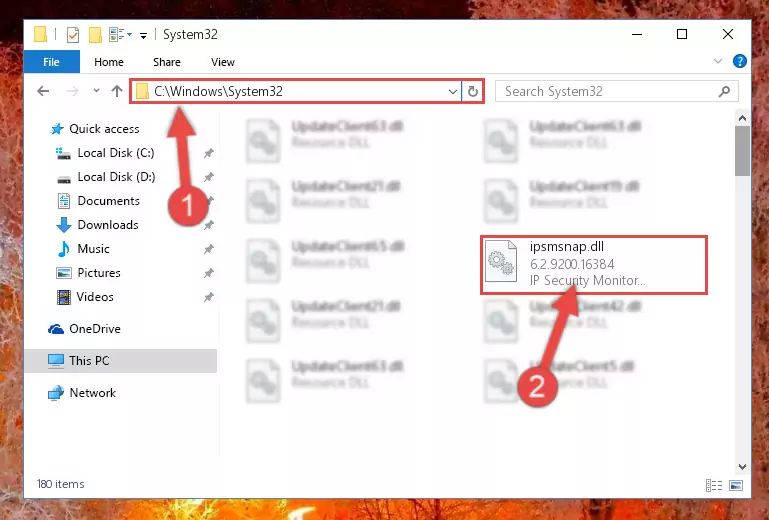Click the address bar path C:\Windows\System32

(x=218, y=91)
